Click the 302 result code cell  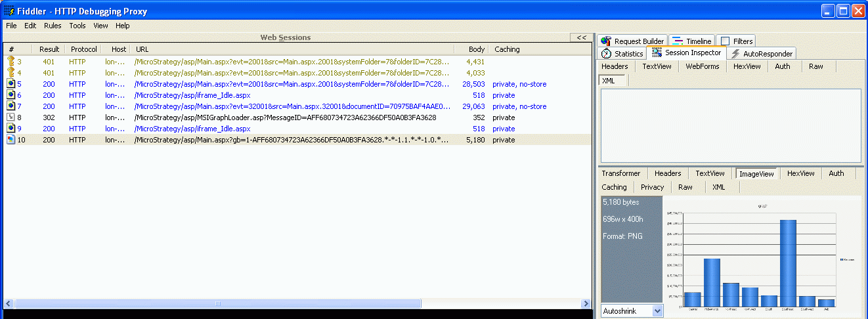click(49, 117)
